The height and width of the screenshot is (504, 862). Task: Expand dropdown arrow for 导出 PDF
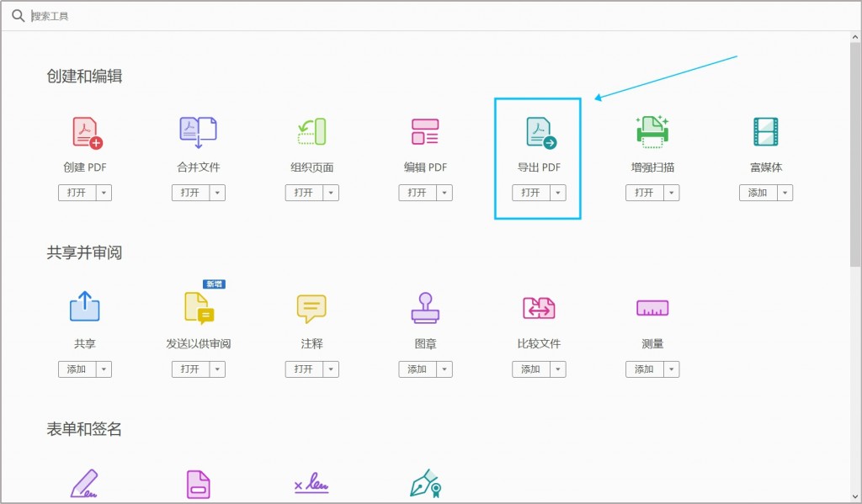pos(558,193)
